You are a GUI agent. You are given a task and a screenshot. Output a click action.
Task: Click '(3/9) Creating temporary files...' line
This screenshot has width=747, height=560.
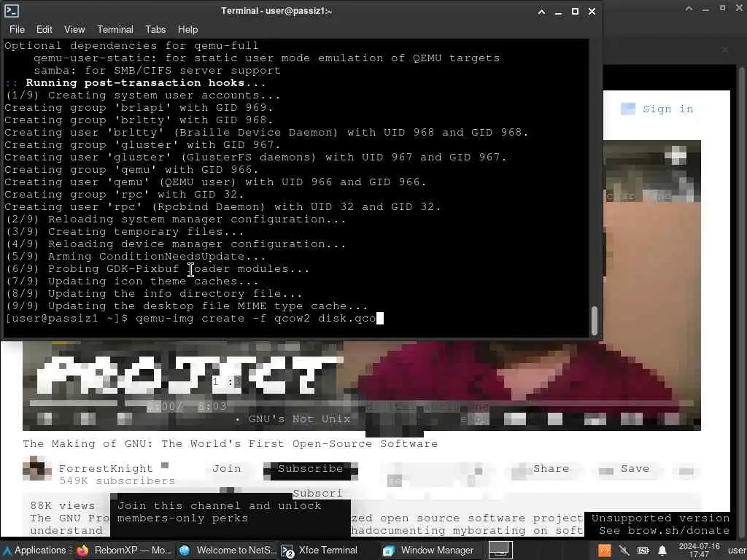124,232
